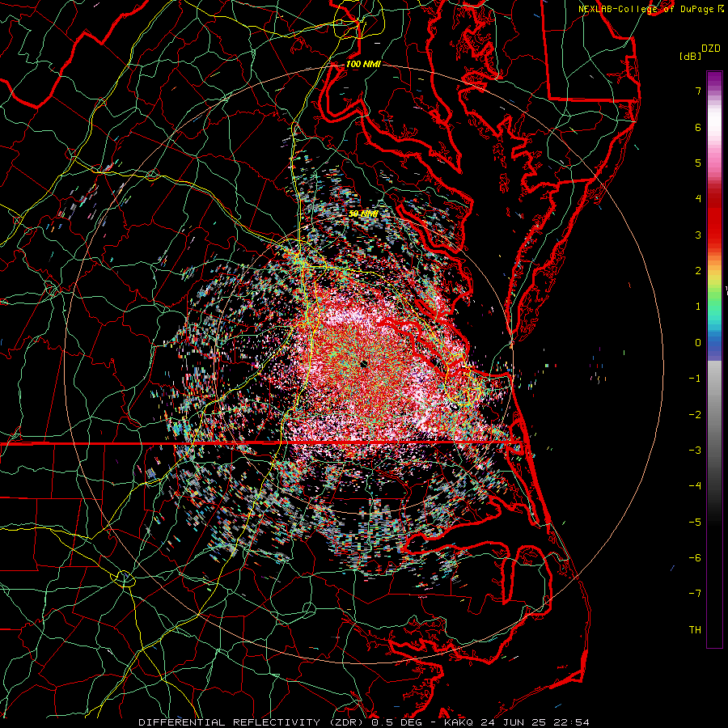Click the 50 NMI range ring label
Image resolution: width=728 pixels, height=728 pixels.
[x=363, y=214]
